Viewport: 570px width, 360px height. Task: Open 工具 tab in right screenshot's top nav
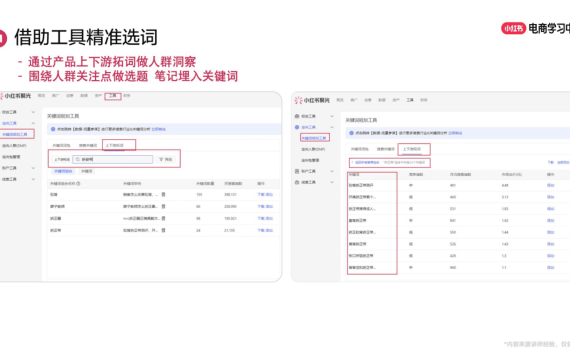pos(410,100)
